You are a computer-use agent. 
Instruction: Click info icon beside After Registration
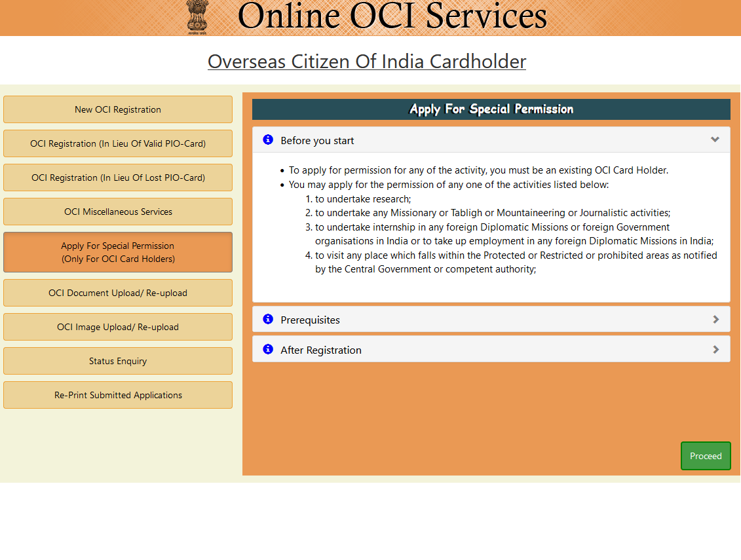coord(268,350)
